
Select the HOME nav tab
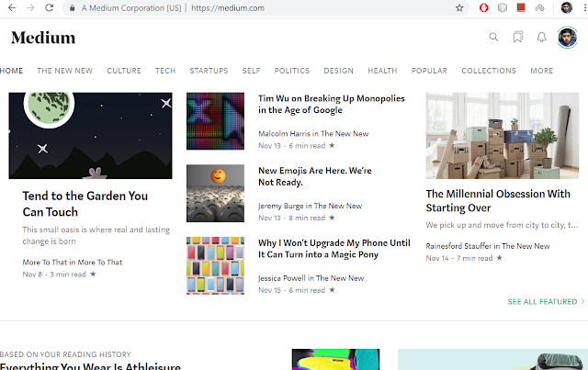11,71
